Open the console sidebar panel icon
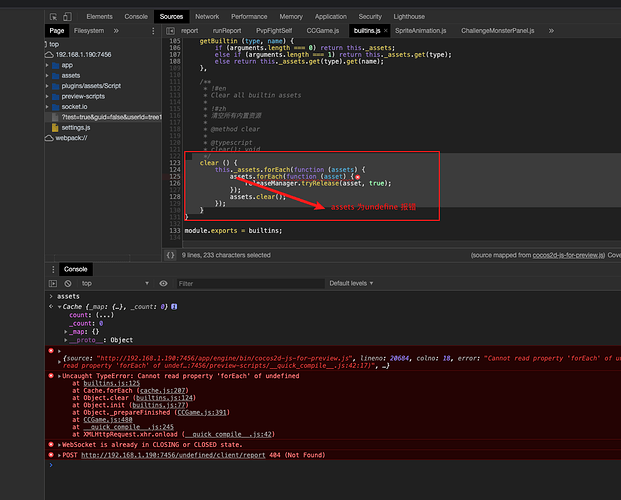The width and height of the screenshot is (621, 500). point(54,283)
